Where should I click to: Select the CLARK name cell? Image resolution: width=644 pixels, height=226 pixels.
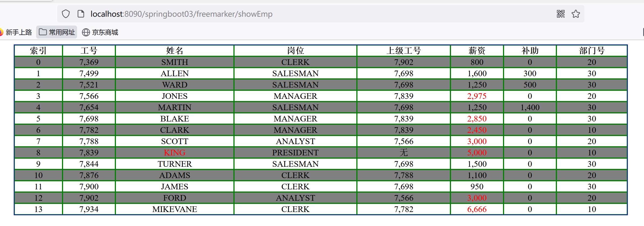(x=175, y=130)
